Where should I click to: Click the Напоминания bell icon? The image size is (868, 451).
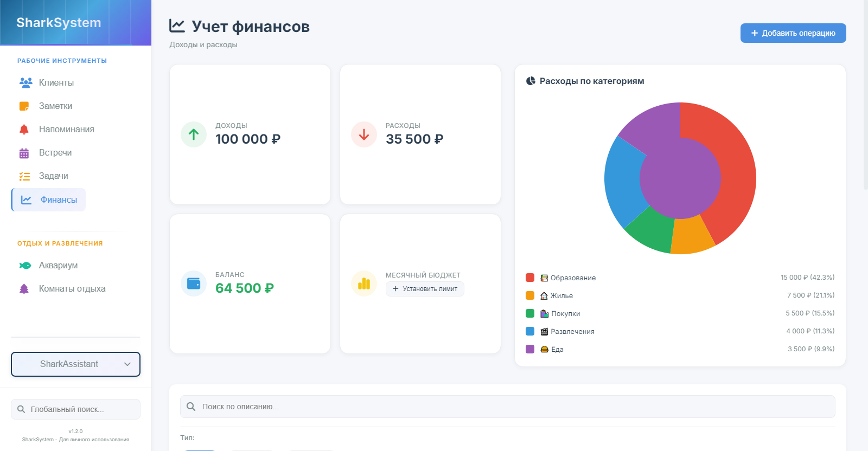pyautogui.click(x=24, y=130)
